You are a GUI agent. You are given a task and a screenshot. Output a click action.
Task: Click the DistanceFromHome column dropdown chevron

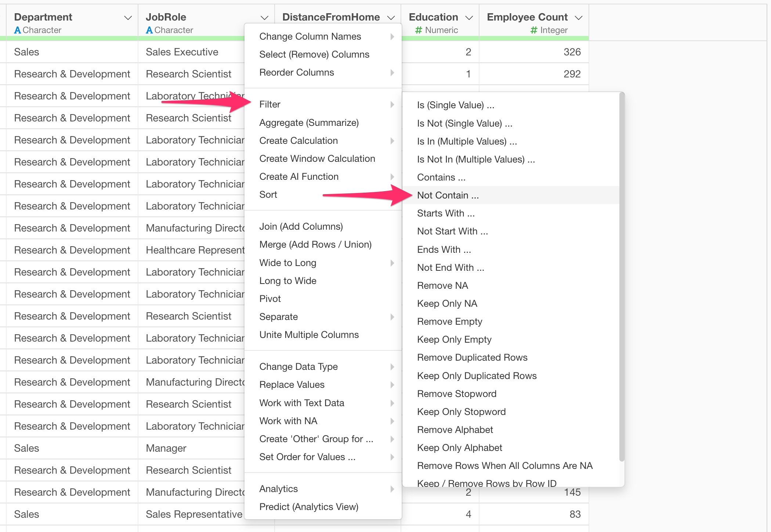(x=391, y=18)
